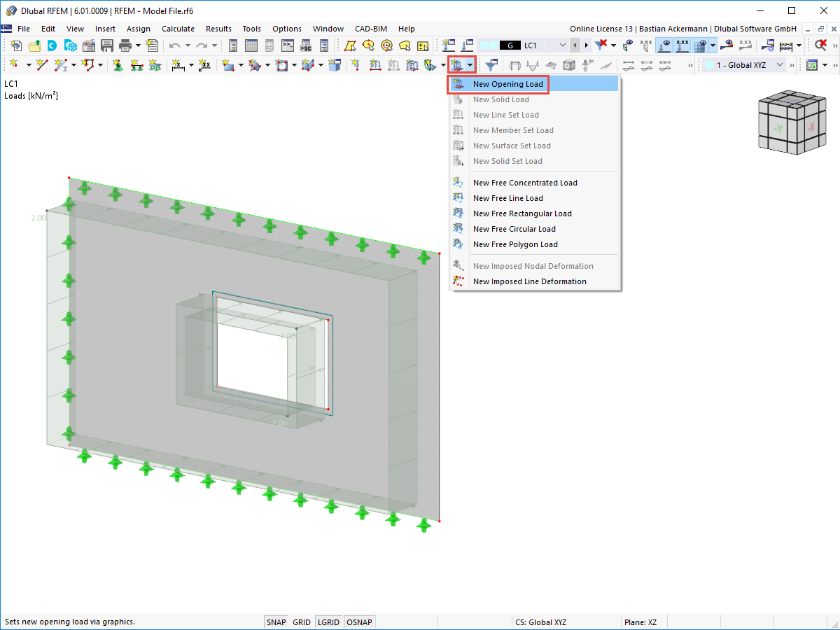This screenshot has height=630, width=840.
Task: Toggle model visibility eye with funnel icon
Action: coord(629,45)
